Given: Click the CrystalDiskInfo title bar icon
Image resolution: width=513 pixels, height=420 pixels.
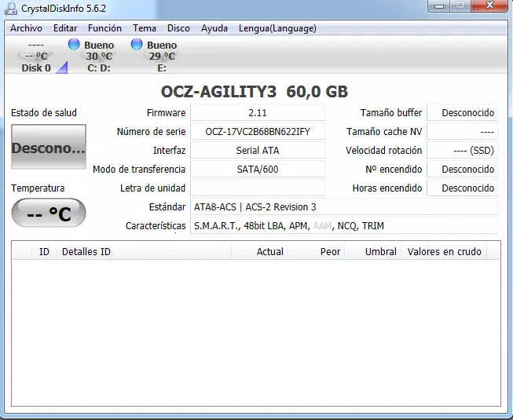Looking at the screenshot, I should pos(11,8).
